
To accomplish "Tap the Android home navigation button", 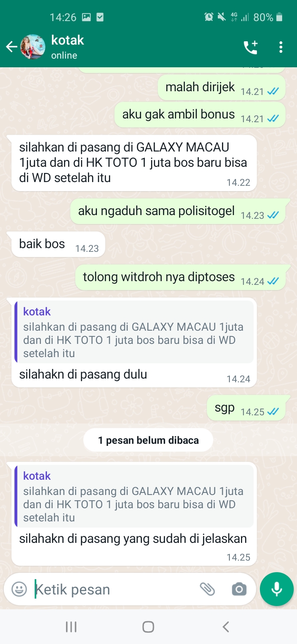I will pyautogui.click(x=148, y=627).
